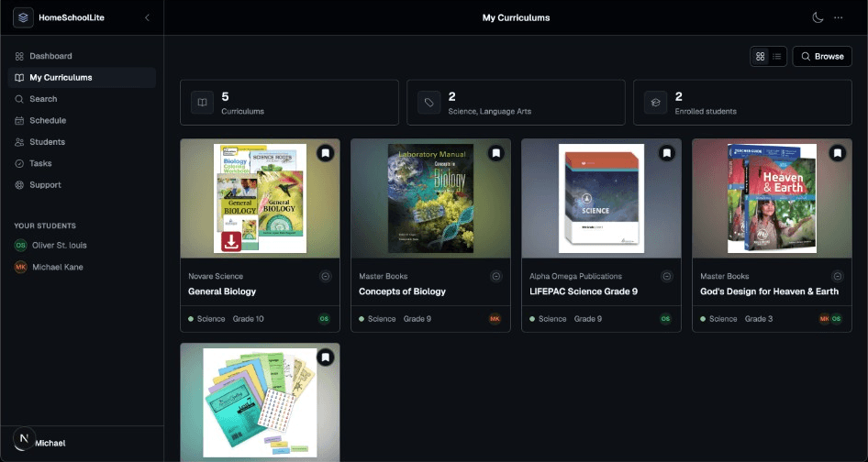Image resolution: width=868 pixels, height=462 pixels.
Task: Click the HomeSchoolLite logo icon
Action: (x=23, y=17)
